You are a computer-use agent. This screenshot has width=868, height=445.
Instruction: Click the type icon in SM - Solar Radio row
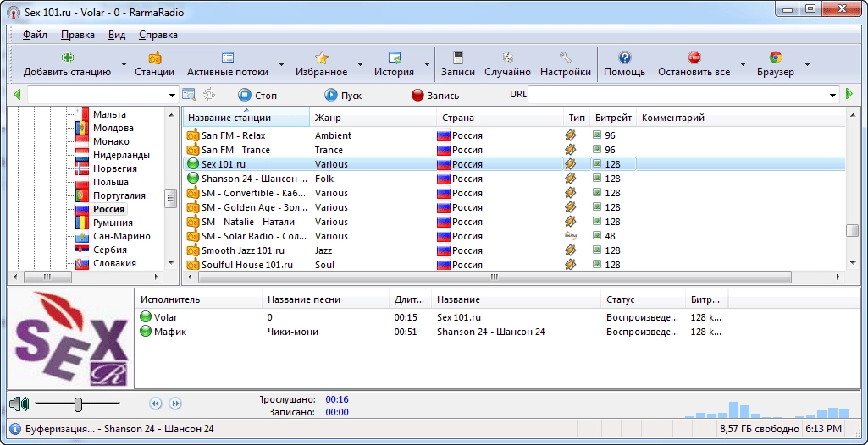[570, 236]
